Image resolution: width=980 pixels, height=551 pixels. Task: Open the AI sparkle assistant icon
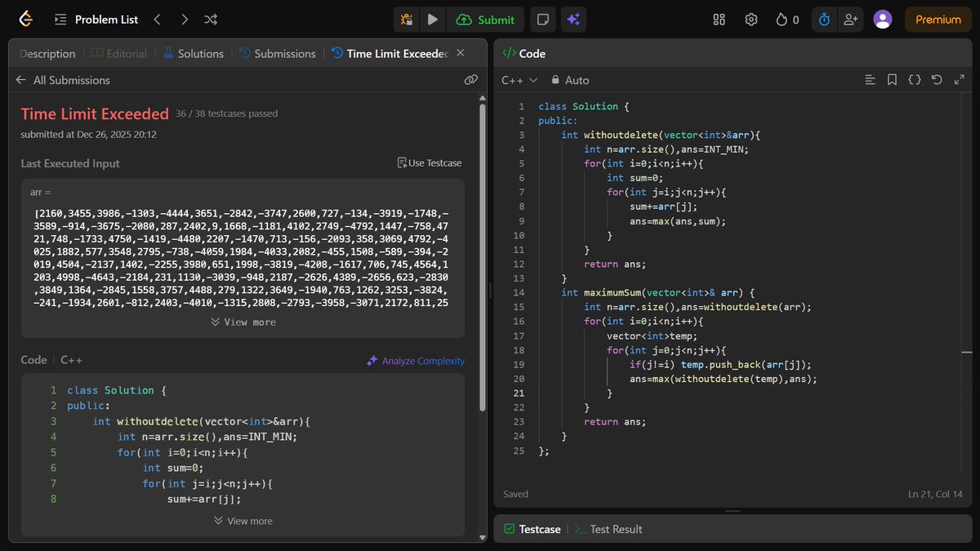coord(573,20)
